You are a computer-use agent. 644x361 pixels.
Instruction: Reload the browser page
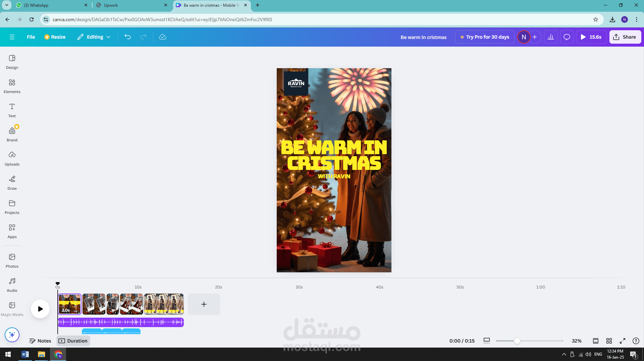(x=32, y=19)
